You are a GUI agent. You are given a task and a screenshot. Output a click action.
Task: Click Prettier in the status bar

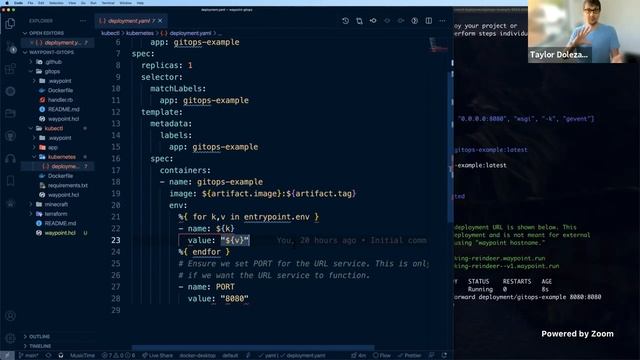tap(409, 356)
